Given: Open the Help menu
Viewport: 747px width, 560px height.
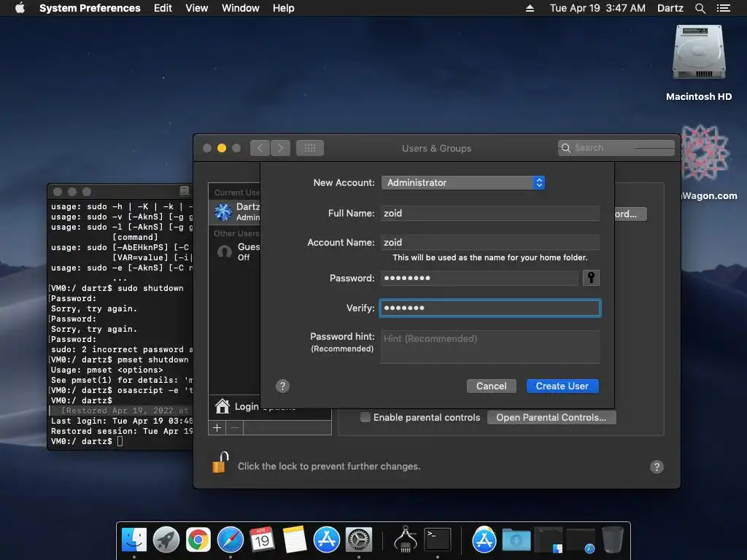Looking at the screenshot, I should pos(283,8).
